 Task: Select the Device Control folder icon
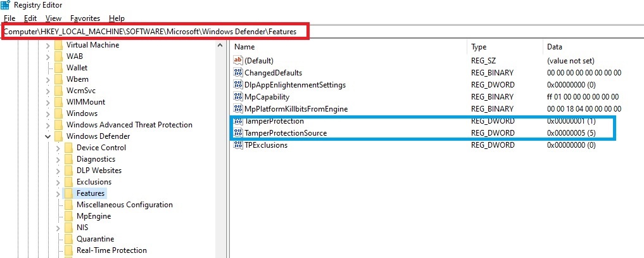pos(69,148)
